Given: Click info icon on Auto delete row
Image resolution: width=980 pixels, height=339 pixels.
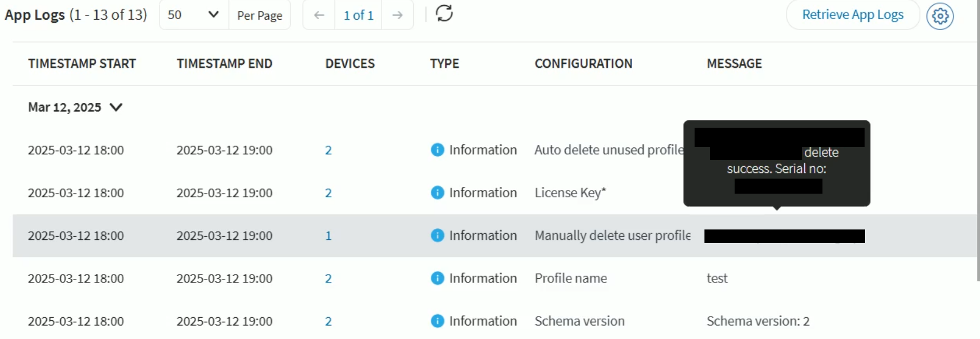Looking at the screenshot, I should (437, 150).
